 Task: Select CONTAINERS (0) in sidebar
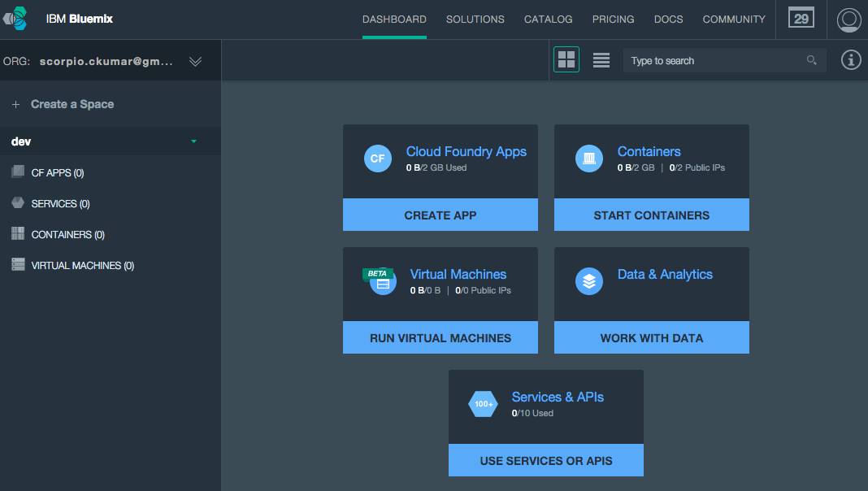67,235
